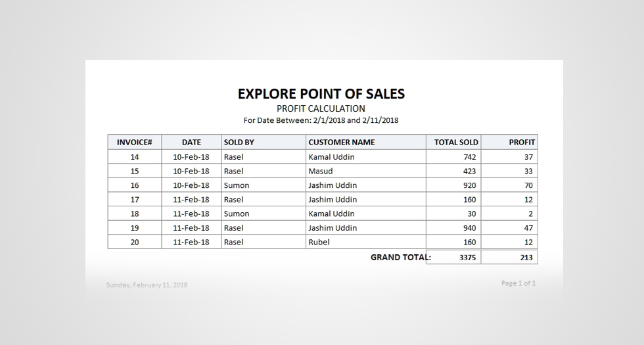Click customer name Masud
Viewport: 644px width, 345px height.
321,172
